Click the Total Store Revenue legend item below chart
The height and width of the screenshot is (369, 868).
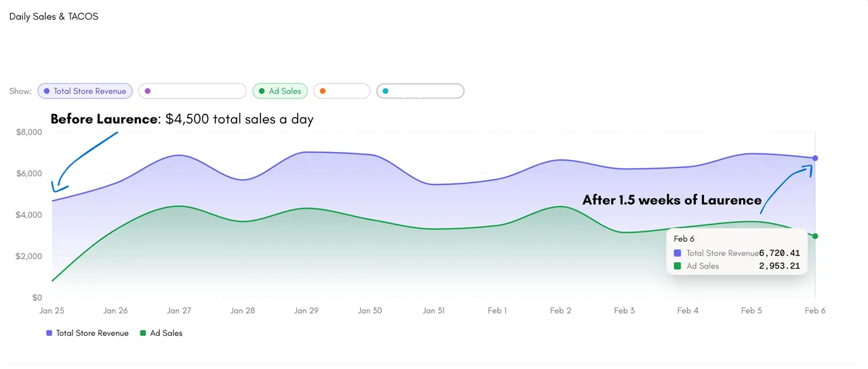click(87, 333)
